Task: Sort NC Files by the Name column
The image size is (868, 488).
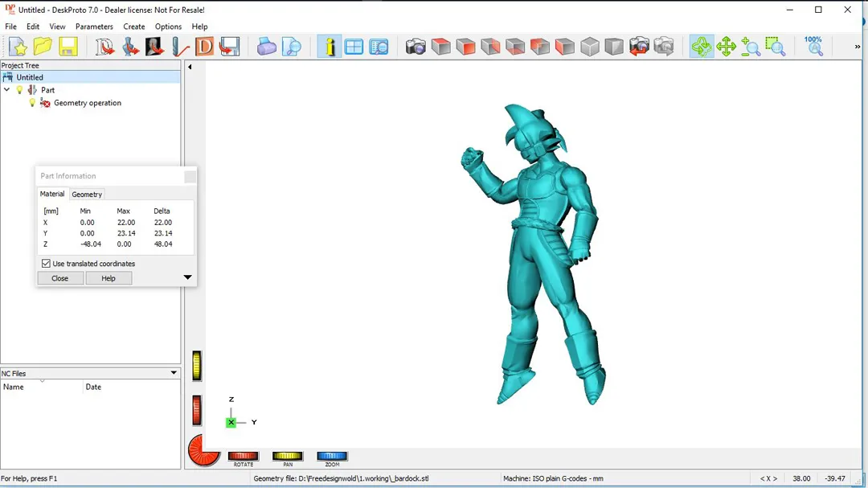Action: [42, 387]
